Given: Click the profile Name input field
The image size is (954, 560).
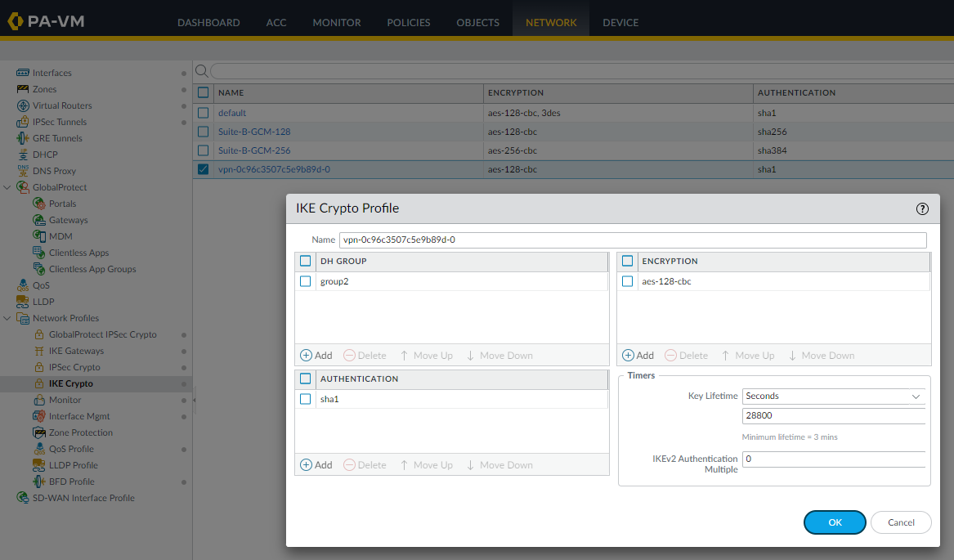Looking at the screenshot, I should [x=632, y=240].
